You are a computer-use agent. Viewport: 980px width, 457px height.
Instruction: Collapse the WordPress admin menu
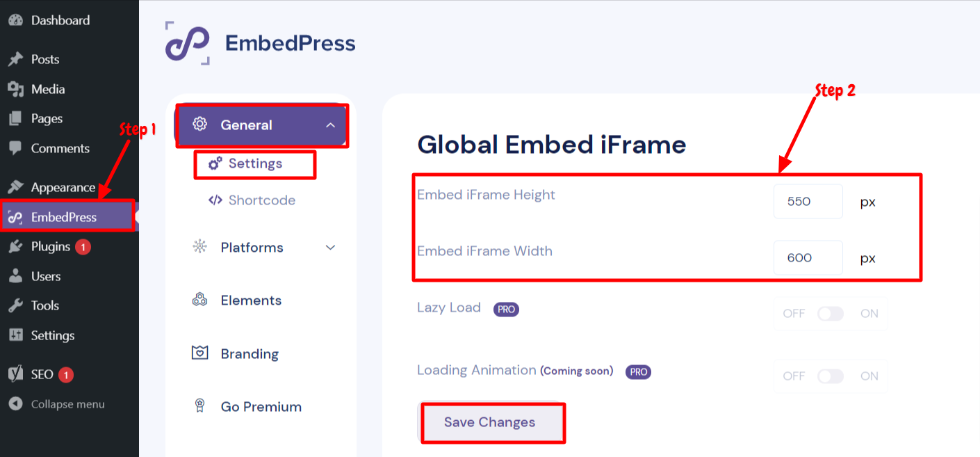point(57,404)
